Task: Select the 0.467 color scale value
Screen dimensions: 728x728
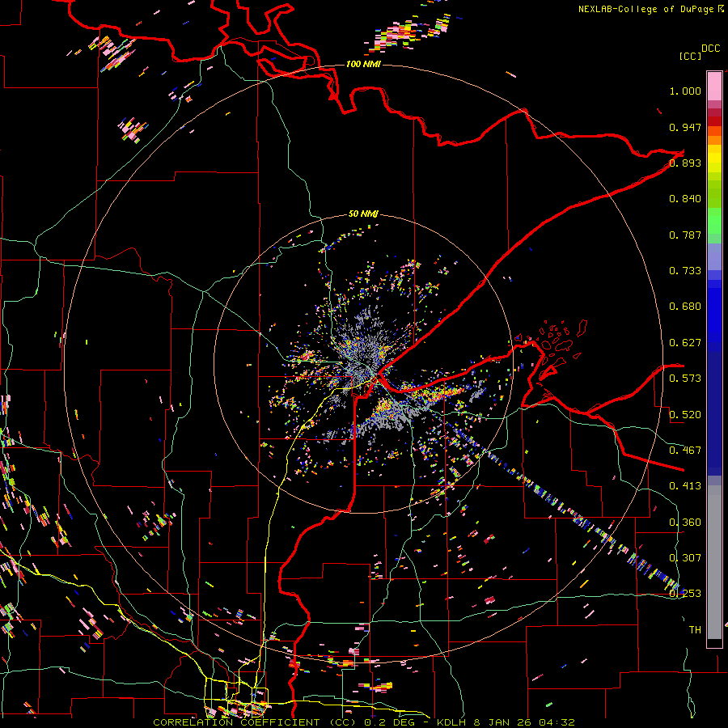Action: 685,451
